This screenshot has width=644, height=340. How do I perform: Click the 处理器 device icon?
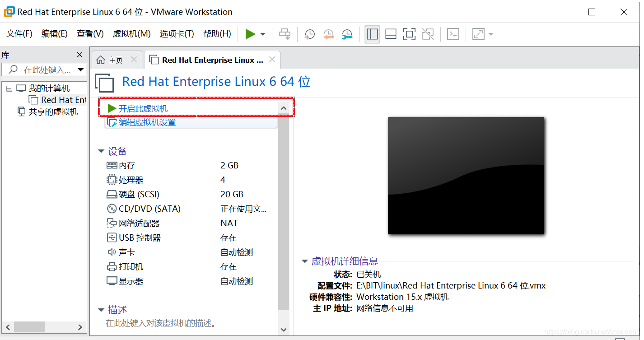(x=112, y=180)
